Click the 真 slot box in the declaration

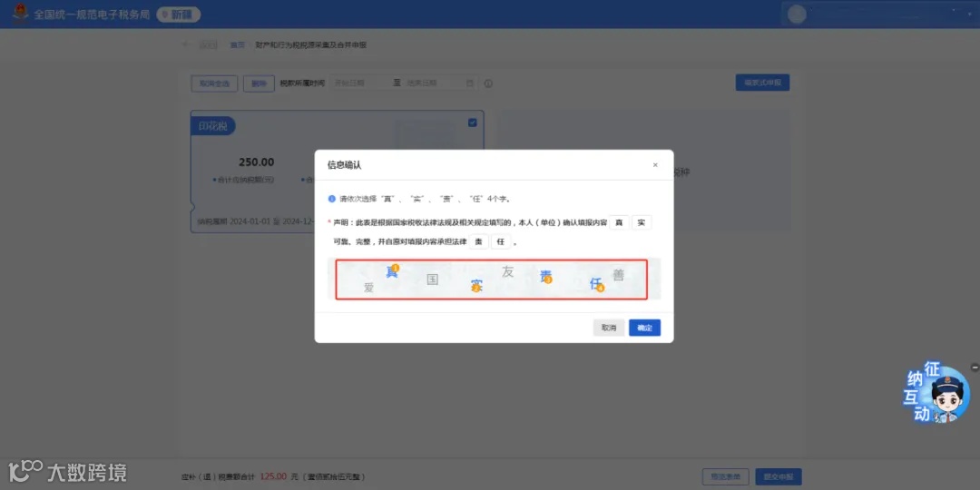(x=619, y=222)
